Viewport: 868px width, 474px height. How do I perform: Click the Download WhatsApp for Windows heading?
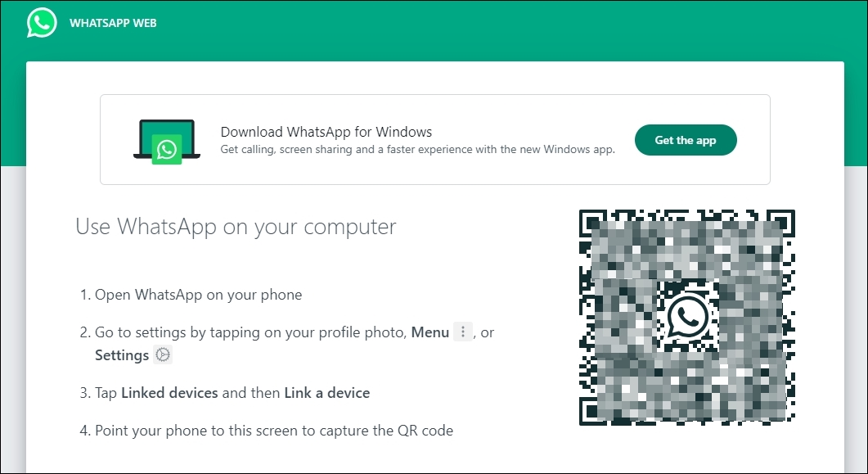point(326,132)
